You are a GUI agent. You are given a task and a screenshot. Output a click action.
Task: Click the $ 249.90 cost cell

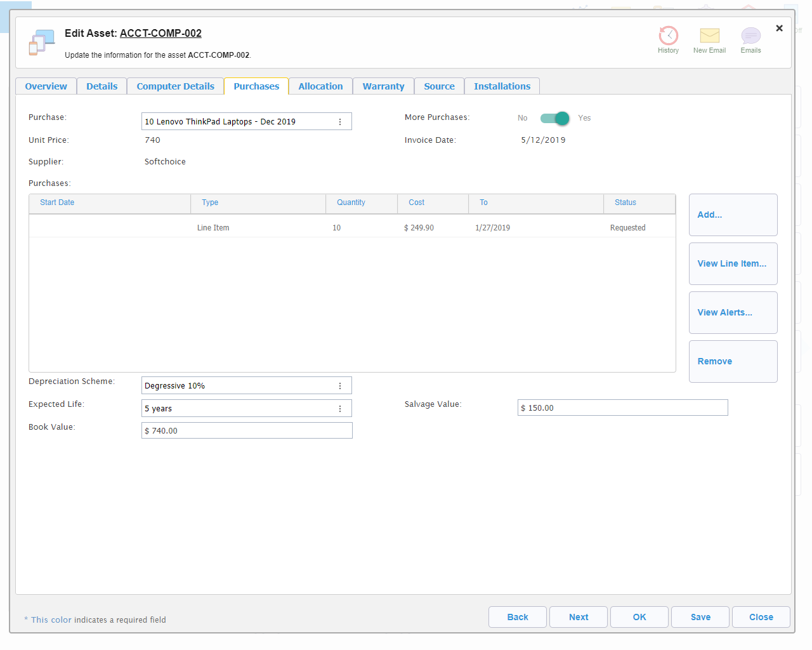click(419, 228)
